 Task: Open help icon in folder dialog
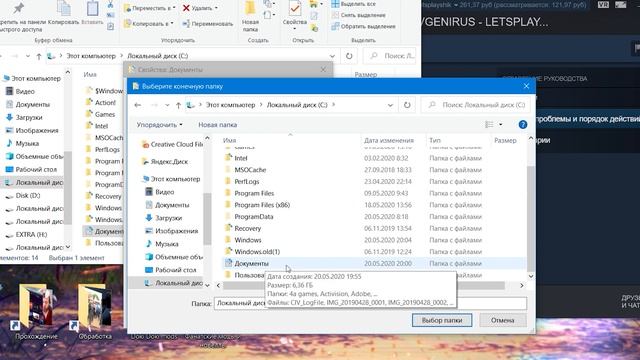point(522,124)
